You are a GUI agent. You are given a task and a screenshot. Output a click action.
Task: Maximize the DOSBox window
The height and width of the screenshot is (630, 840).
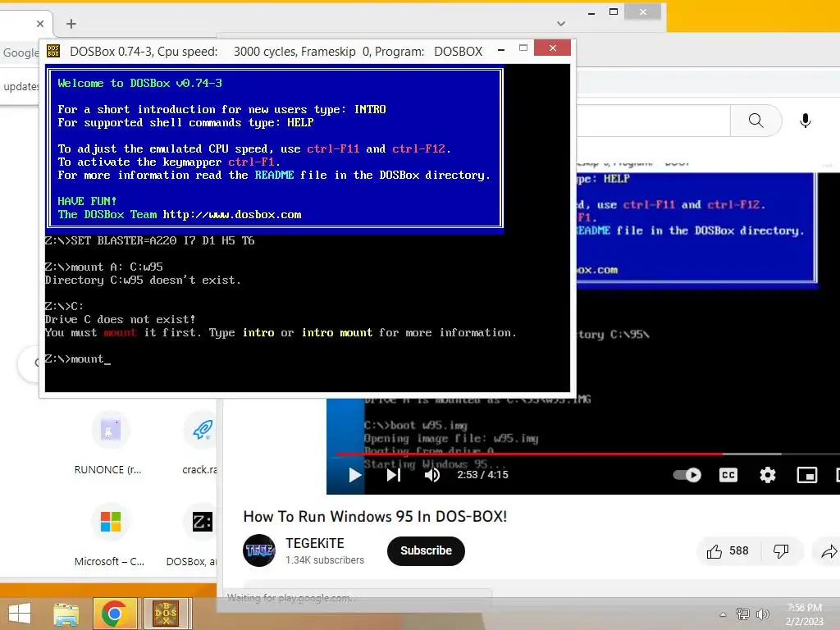(523, 48)
